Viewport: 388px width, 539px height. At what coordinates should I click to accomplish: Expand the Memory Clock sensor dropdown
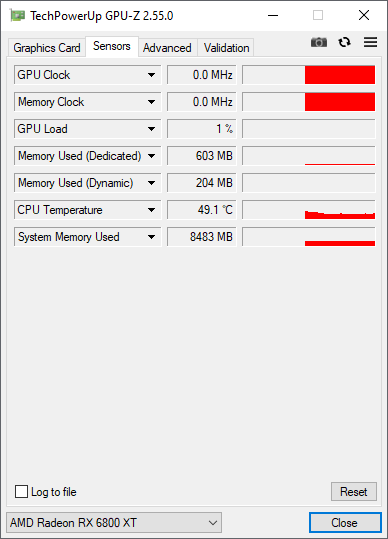click(151, 102)
